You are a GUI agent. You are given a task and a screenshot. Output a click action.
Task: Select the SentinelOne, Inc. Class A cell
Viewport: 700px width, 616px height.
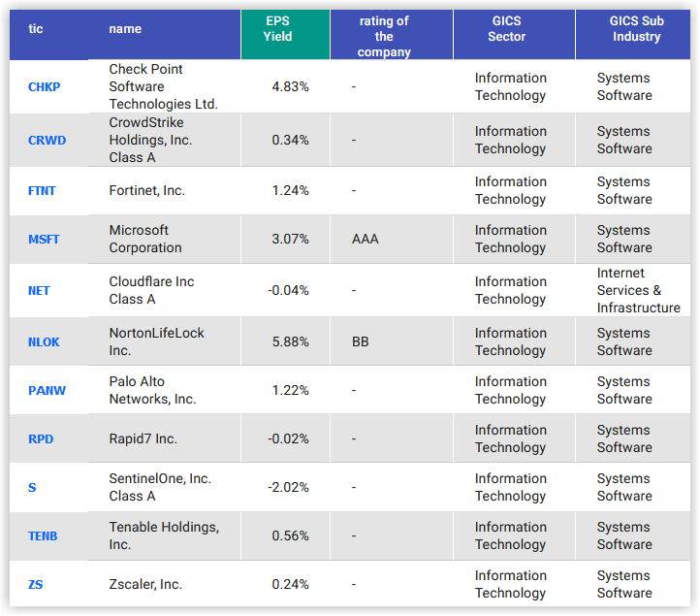(x=160, y=488)
